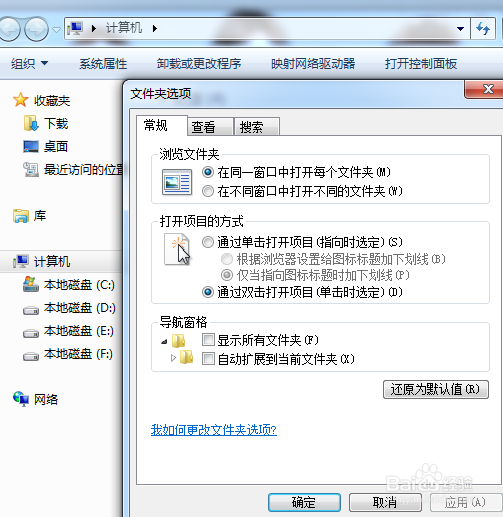Click 打开控制面板 in the toolbar
503x517 pixels.
coord(421,63)
